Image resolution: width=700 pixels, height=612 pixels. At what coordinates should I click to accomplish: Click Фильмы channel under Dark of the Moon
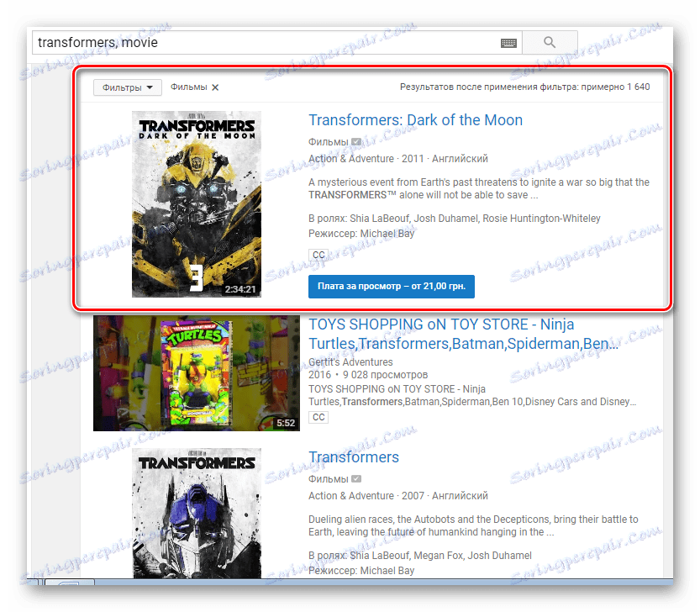[x=328, y=141]
